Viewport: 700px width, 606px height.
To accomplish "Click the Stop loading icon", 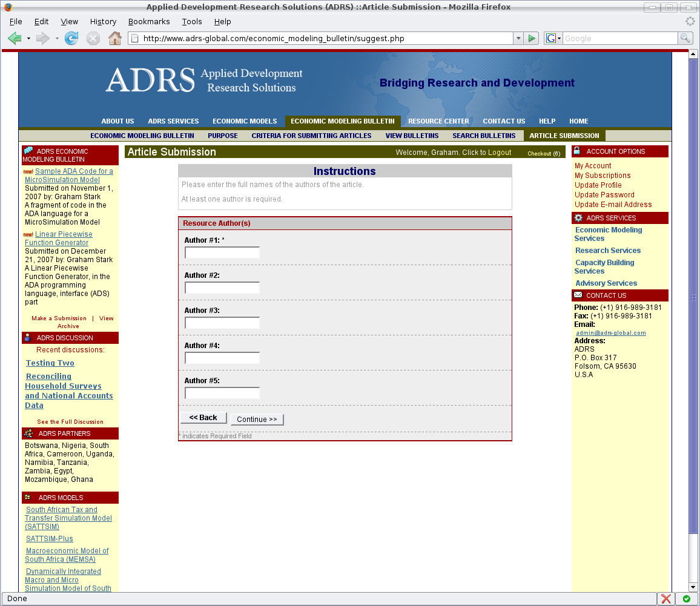I will click(x=93, y=39).
